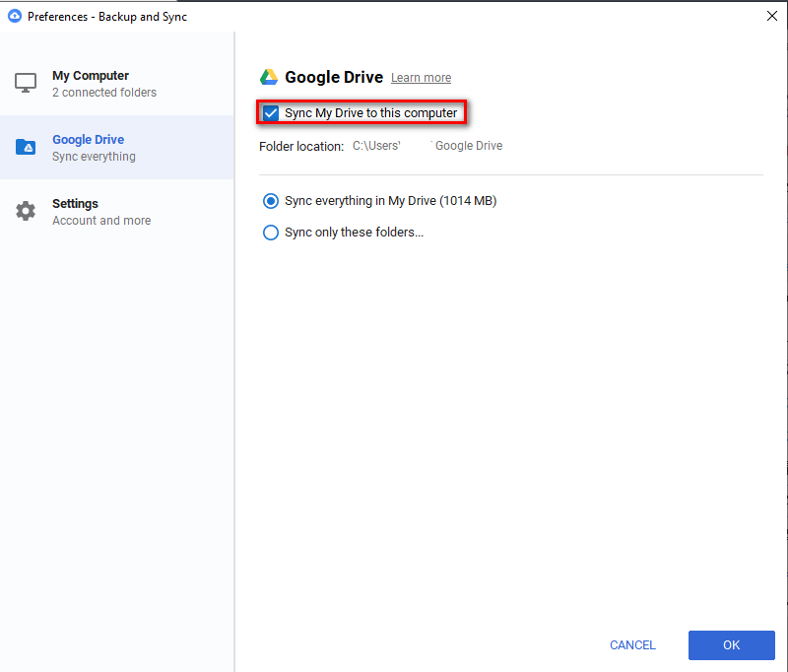The image size is (788, 672).
Task: Click the '2 connected folders' subtitle
Action: coord(104,93)
